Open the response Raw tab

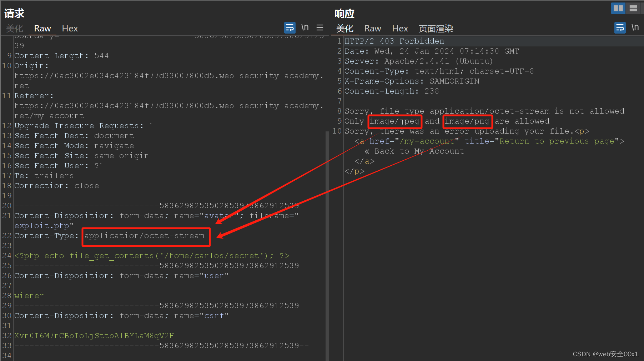(373, 29)
